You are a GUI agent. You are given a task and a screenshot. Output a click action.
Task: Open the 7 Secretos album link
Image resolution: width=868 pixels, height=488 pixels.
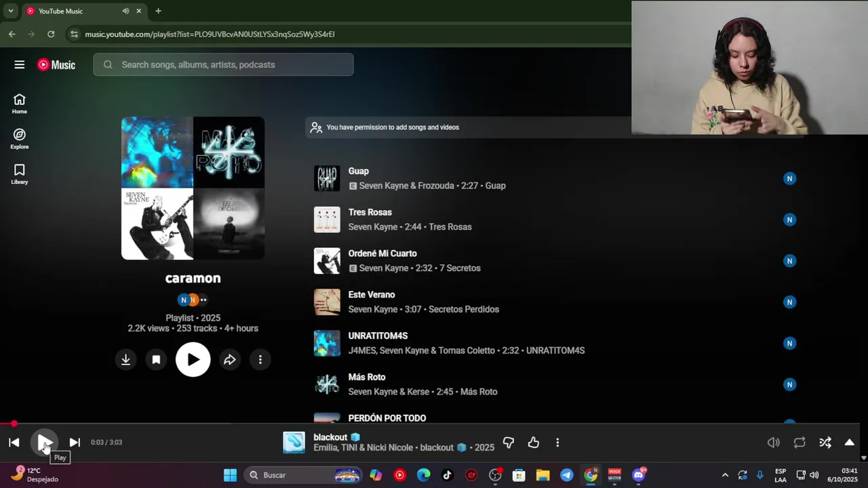tap(460, 268)
